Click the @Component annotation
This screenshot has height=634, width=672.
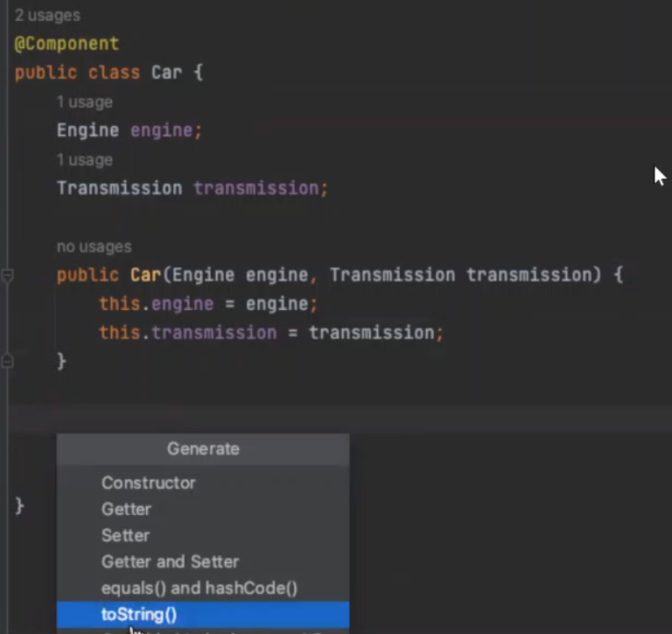[66, 44]
